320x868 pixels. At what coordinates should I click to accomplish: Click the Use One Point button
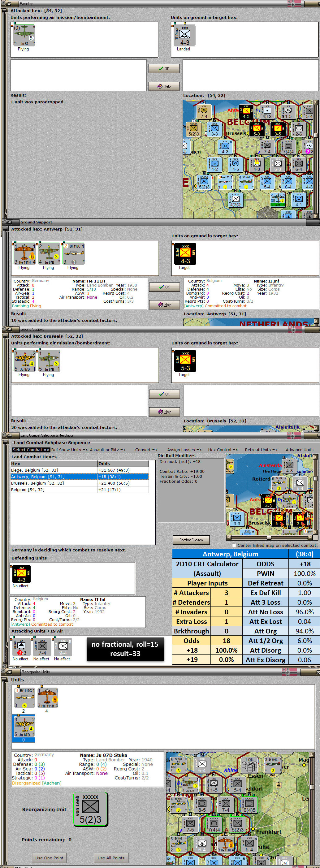49,858
